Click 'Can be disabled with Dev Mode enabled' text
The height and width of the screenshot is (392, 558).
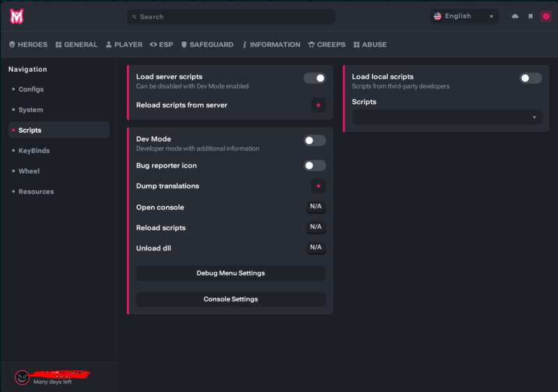tap(193, 86)
